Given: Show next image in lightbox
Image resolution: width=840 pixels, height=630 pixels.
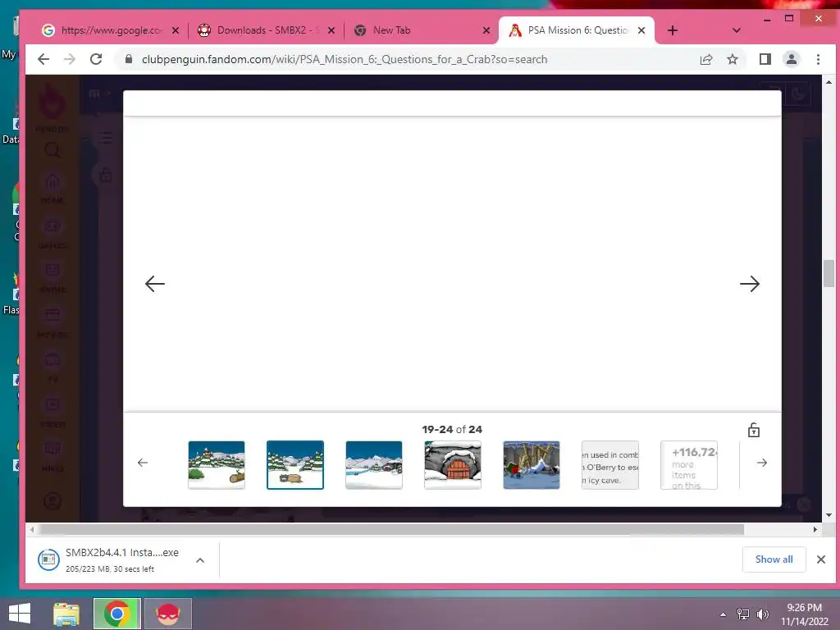Looking at the screenshot, I should click(x=750, y=284).
